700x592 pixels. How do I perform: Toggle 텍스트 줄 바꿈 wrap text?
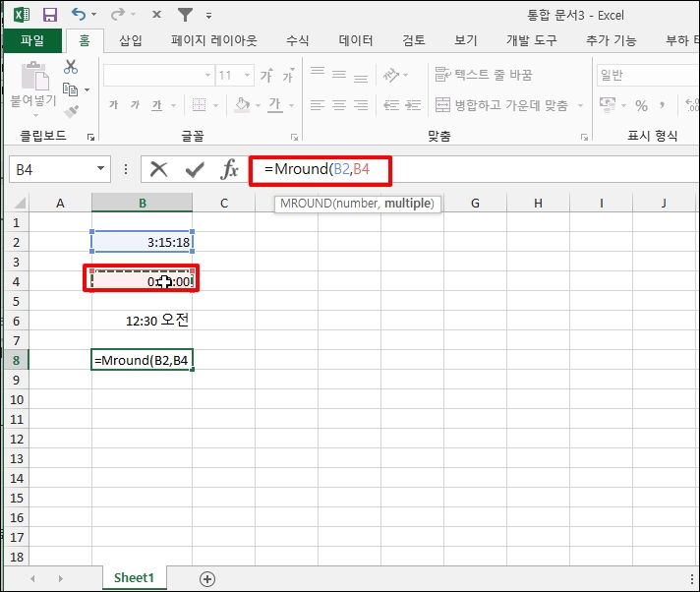(484, 75)
